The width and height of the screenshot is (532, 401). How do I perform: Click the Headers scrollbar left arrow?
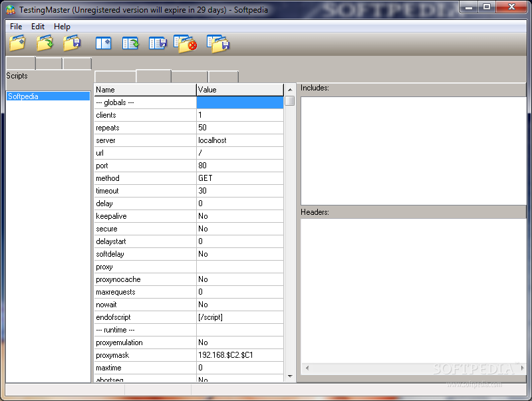click(x=307, y=368)
